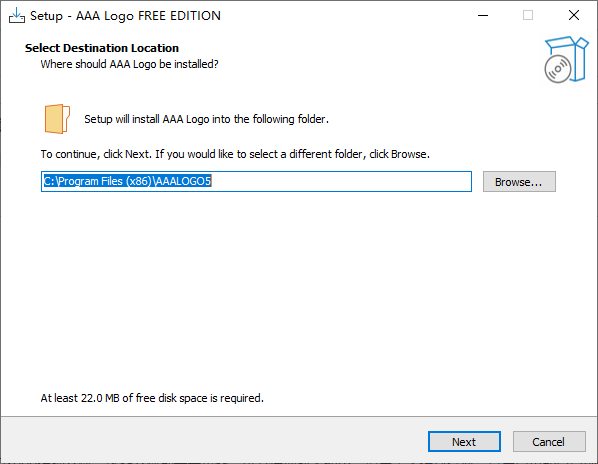Click the 'To continue, click Next' instruction text
The image size is (598, 464).
pyautogui.click(x=235, y=154)
